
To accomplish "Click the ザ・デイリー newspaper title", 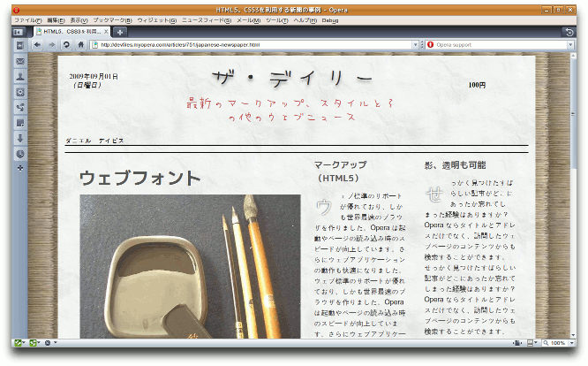I will click(292, 79).
